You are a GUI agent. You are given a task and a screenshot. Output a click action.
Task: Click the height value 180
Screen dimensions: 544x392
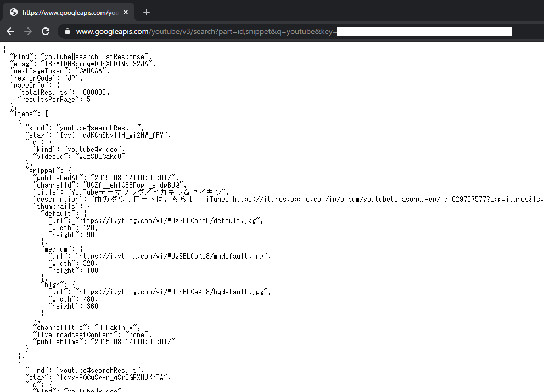(x=92, y=271)
